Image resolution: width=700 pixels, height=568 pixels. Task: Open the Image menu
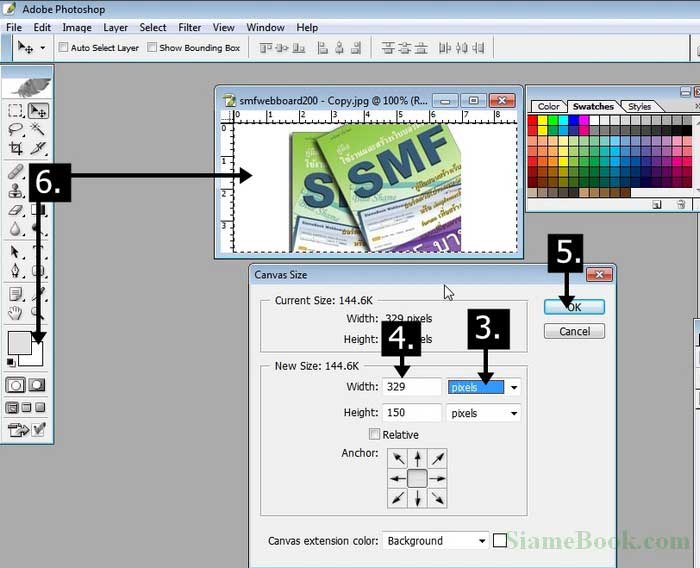click(x=77, y=27)
